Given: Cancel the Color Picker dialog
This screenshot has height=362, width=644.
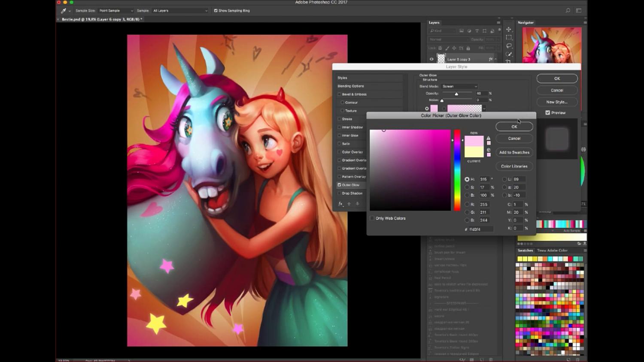Looking at the screenshot, I should [x=514, y=139].
